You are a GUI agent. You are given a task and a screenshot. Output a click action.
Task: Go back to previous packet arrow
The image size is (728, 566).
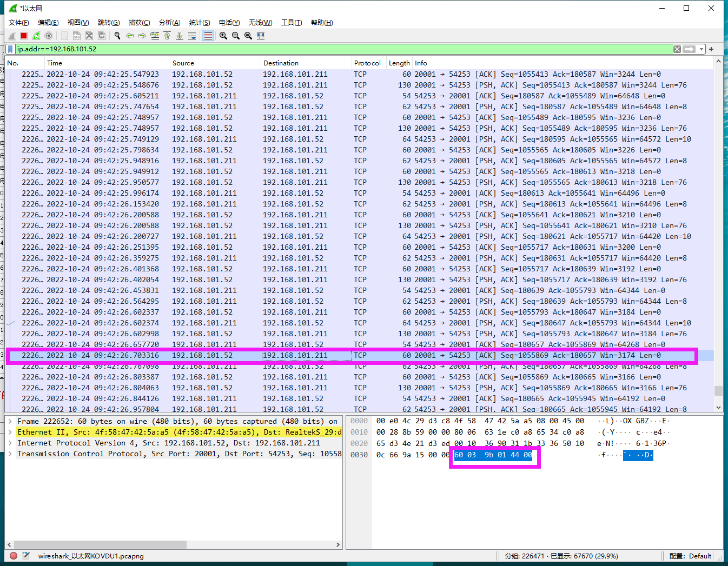[130, 36]
